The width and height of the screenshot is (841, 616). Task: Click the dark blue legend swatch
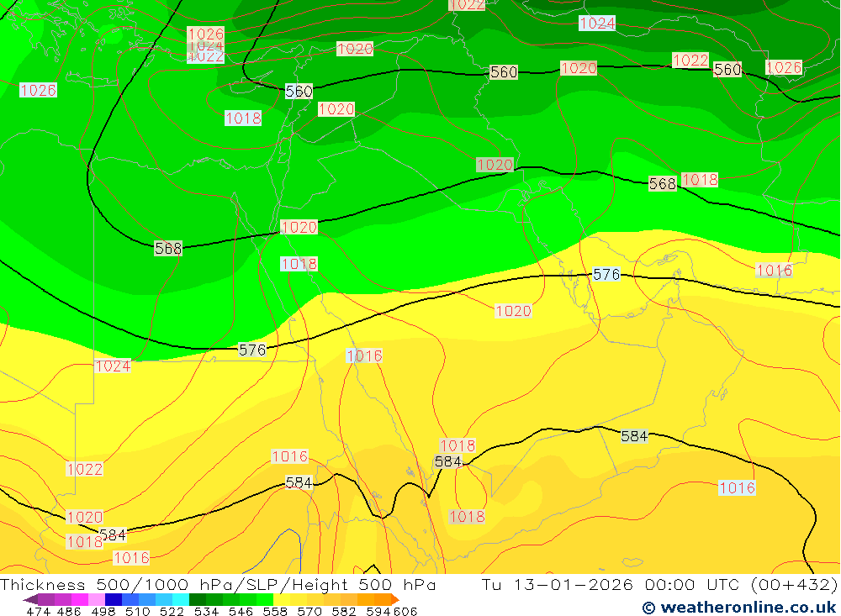(x=114, y=599)
